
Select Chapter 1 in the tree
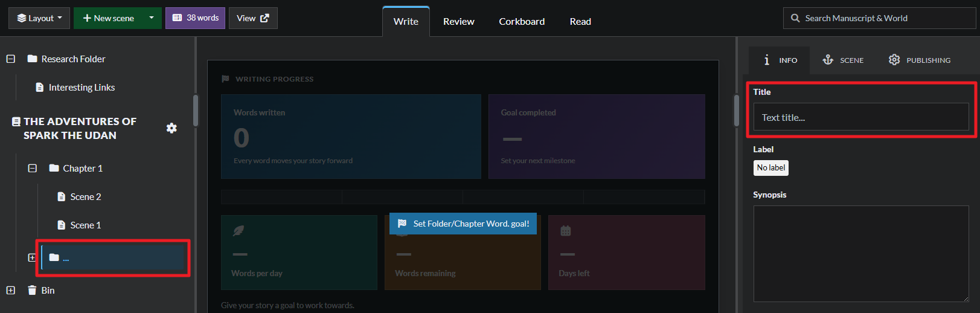[x=83, y=168]
